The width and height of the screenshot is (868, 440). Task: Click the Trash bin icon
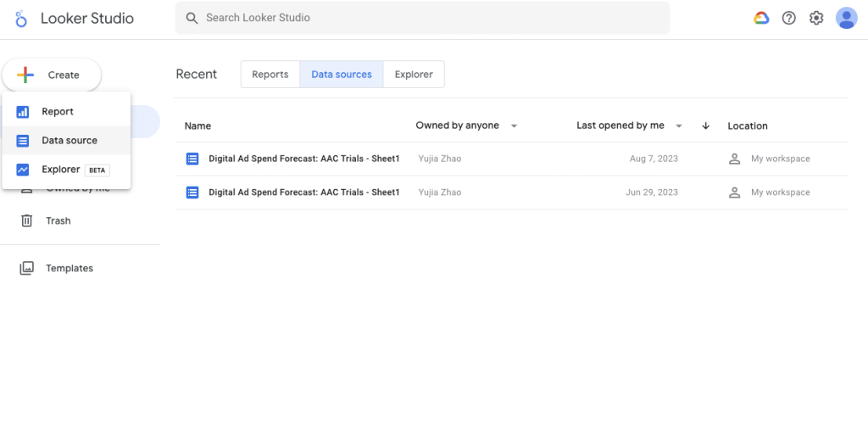[26, 220]
